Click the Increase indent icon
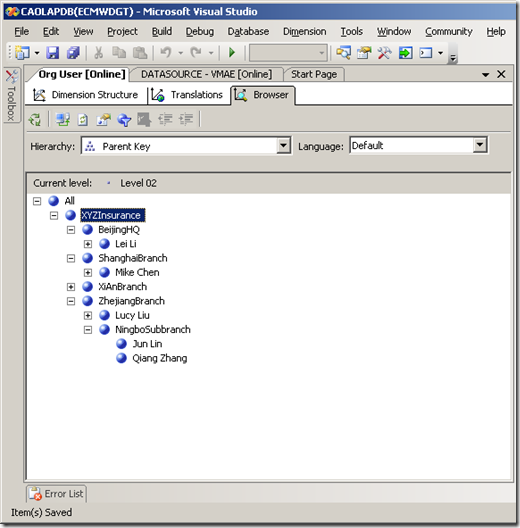Viewport: 520px width, 528px height. (x=186, y=119)
